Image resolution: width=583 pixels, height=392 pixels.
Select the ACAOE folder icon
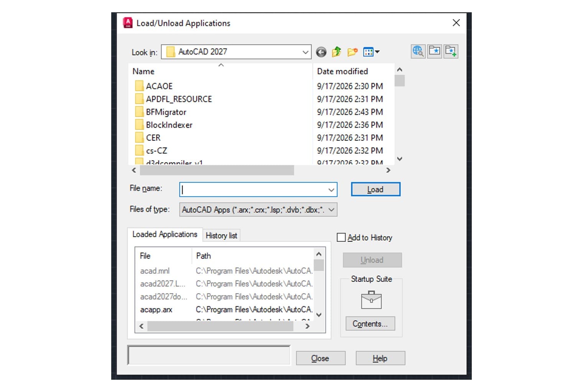point(139,86)
